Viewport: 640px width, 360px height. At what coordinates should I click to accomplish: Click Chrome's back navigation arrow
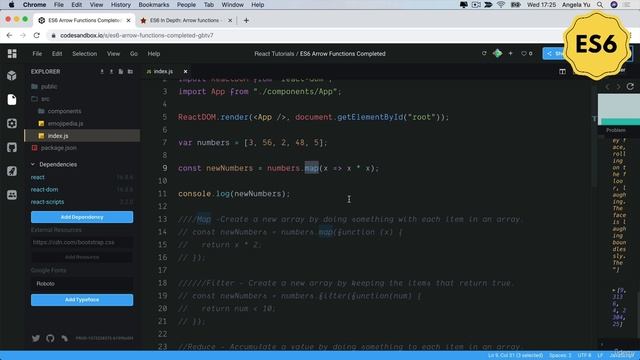[9, 36]
